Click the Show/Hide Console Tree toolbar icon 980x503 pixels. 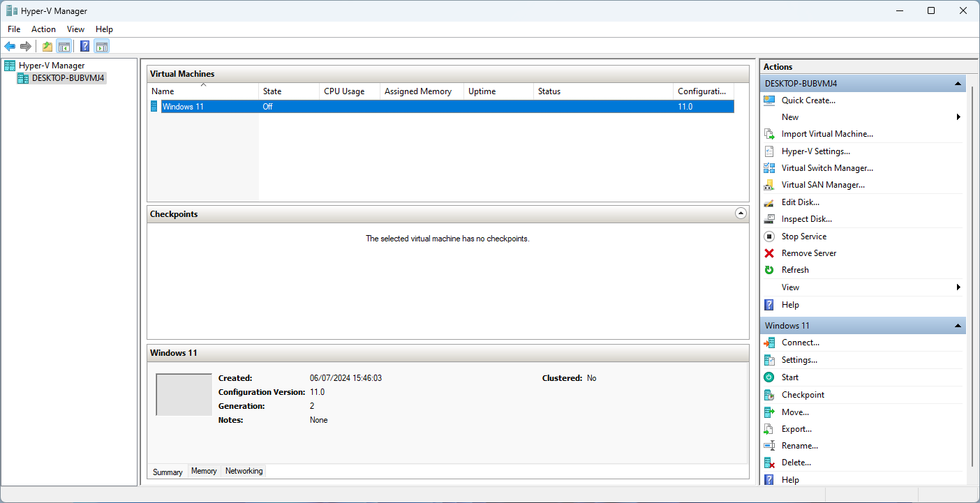(x=64, y=47)
